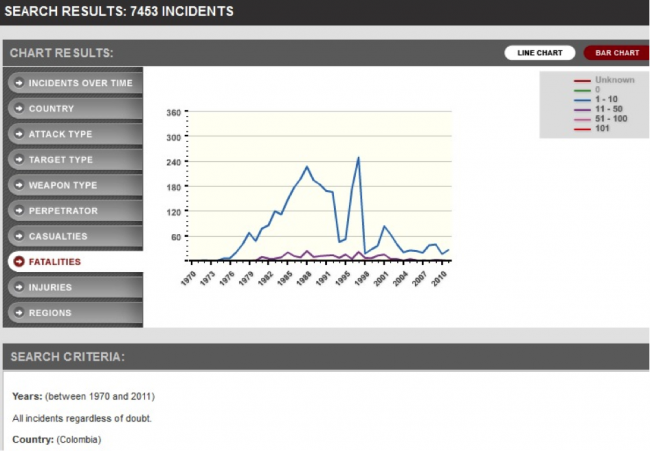The height and width of the screenshot is (451, 650).
Task: Click the blue 1 - 10 legend line
Action: 582,100
